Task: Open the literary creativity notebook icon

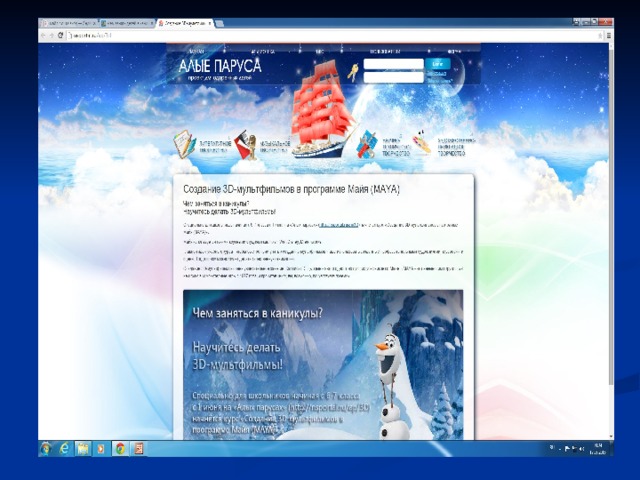Action: (x=184, y=144)
